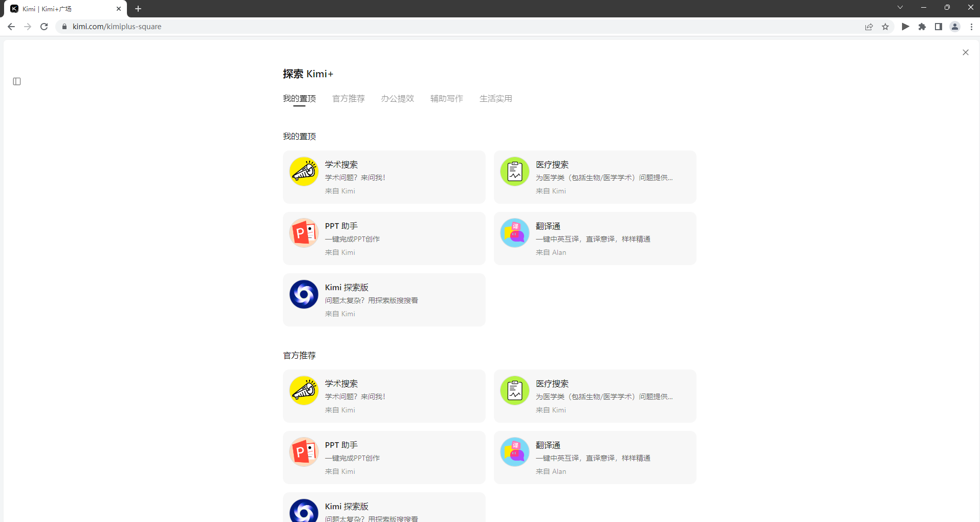Screen dimensions: 980x522
Task: Open 学术搜索 card title in 官方推荐
Action: (341, 383)
